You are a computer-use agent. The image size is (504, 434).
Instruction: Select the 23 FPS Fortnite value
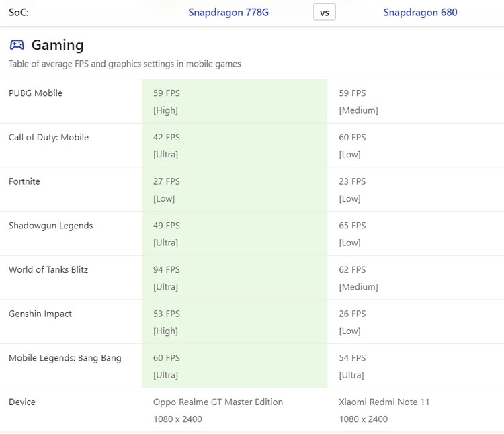352,181
